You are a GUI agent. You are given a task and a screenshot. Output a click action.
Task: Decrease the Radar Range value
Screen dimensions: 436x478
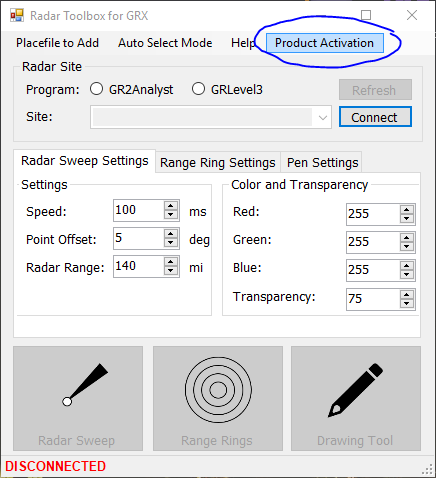[171, 271]
